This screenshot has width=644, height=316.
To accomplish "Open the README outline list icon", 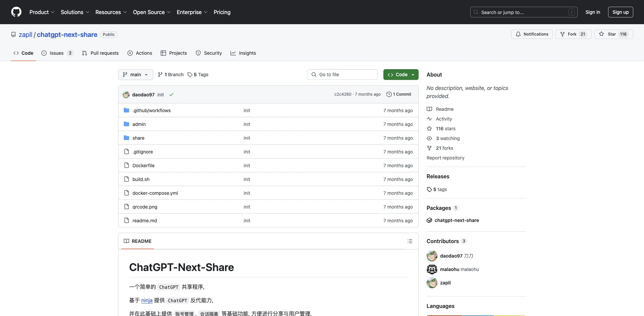I will 410,241.
